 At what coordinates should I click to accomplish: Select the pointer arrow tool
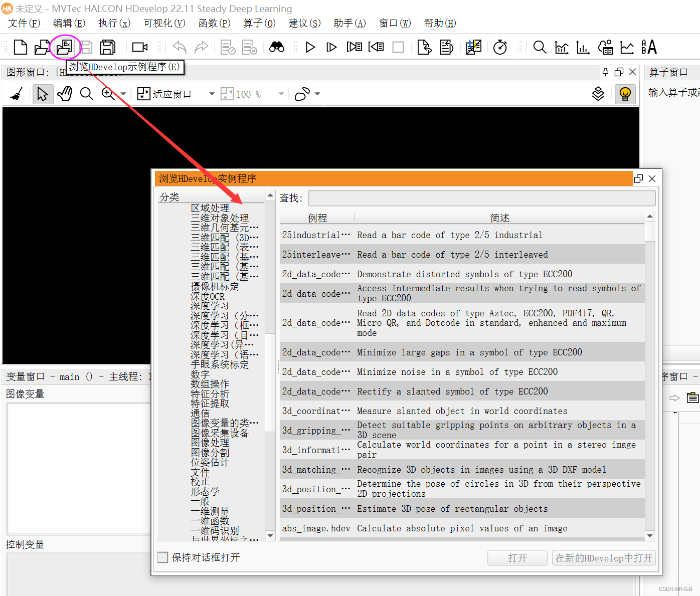tap(43, 94)
